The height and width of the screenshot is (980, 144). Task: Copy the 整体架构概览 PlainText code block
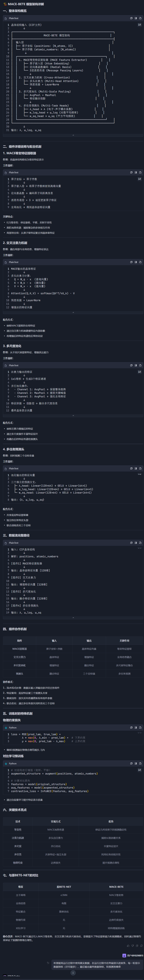(131, 18)
